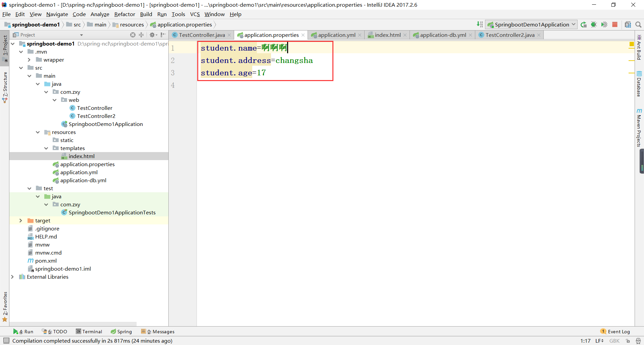Open the VCS menu
644x345 pixels.
click(195, 14)
